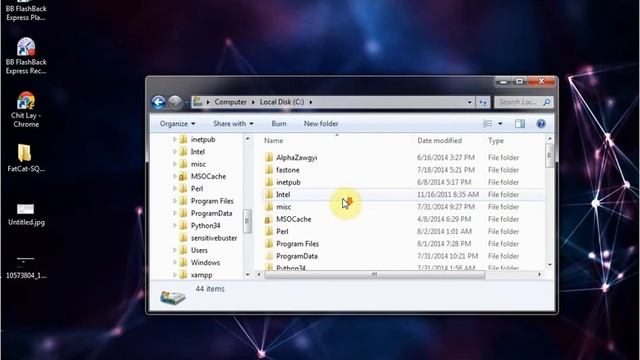Open the view options dropdown arrow

(500, 124)
